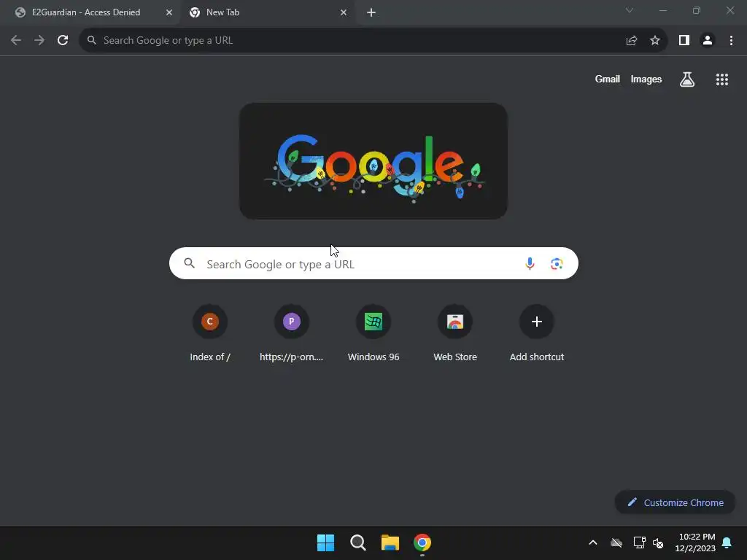This screenshot has width=747, height=560.
Task: Open File Explorer from taskbar
Action: point(390,542)
